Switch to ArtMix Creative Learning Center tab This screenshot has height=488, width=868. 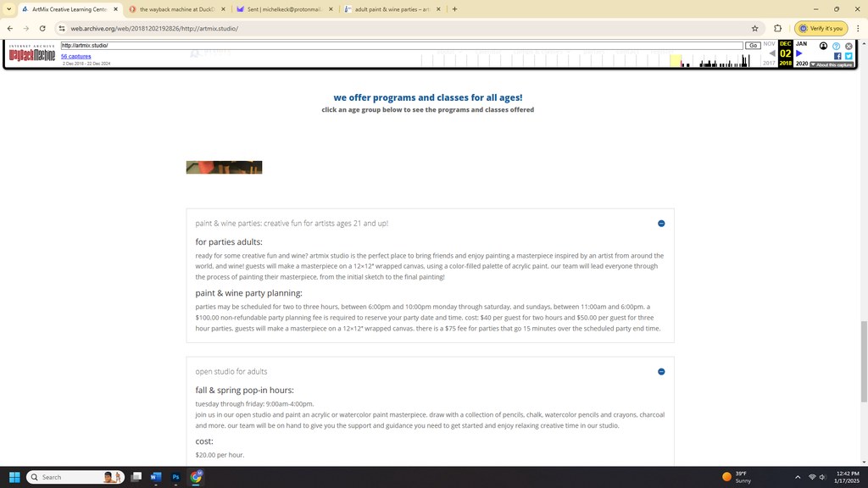[70, 9]
